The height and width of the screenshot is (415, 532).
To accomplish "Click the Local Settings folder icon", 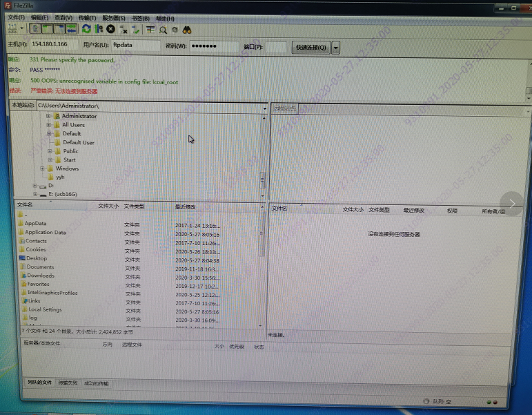I will [25, 309].
